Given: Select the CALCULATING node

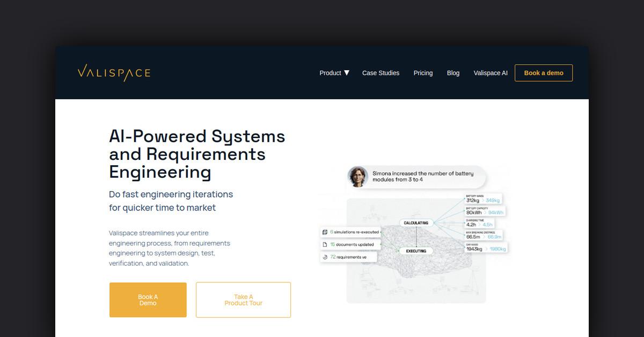Looking at the screenshot, I should (x=416, y=223).
